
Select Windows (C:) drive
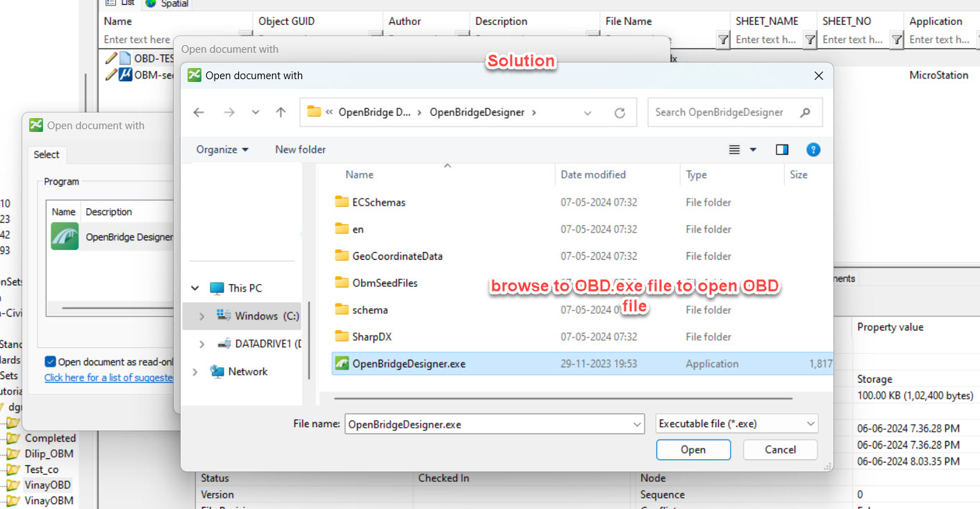click(x=257, y=316)
